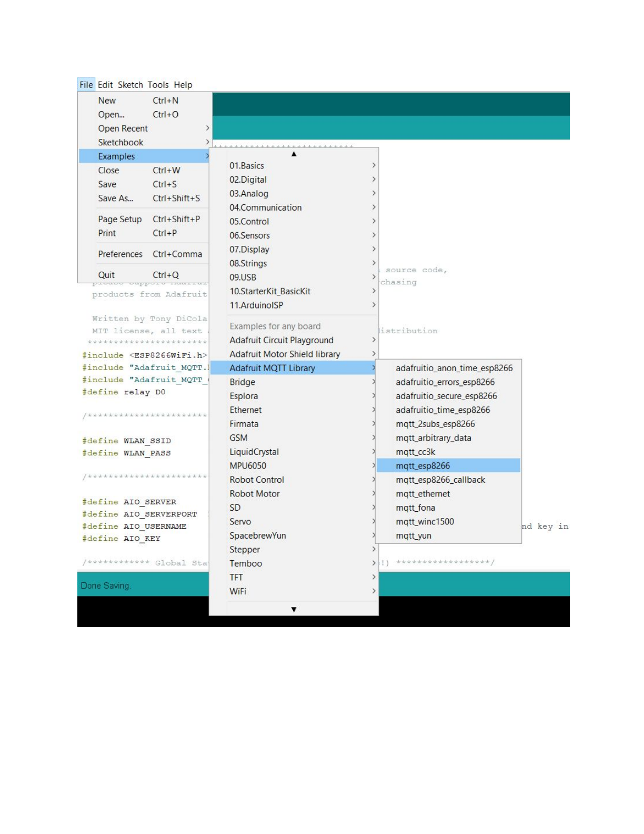The height and width of the screenshot is (834, 644).
Task: Open Stepper examples submenu
Action: [294, 549]
